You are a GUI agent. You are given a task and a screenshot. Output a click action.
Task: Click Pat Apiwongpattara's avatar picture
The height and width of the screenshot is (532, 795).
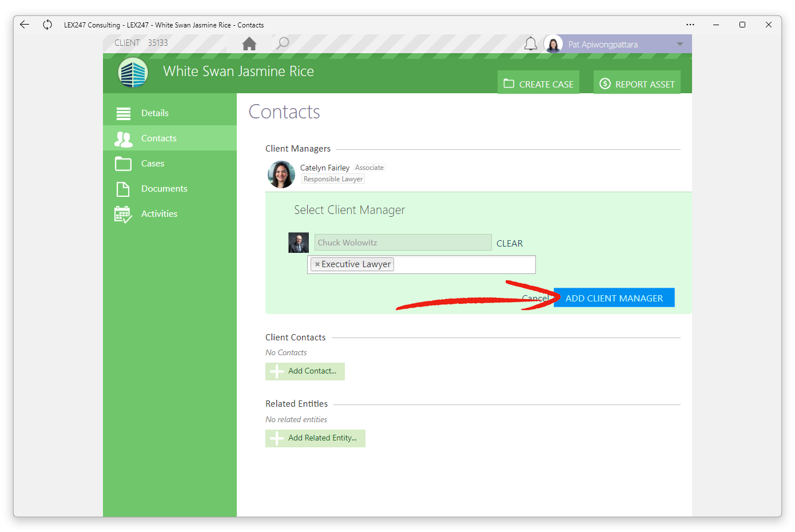[553, 44]
